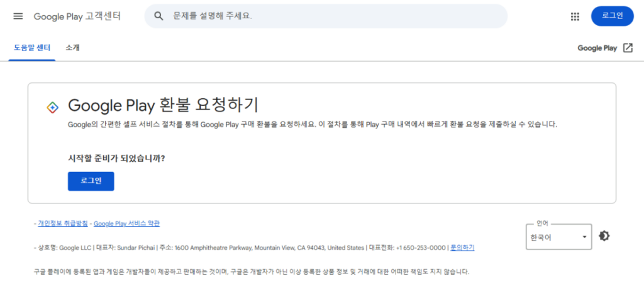Open 개인정보 취급방침 link
The width and height of the screenshot is (644, 303).
point(63,224)
